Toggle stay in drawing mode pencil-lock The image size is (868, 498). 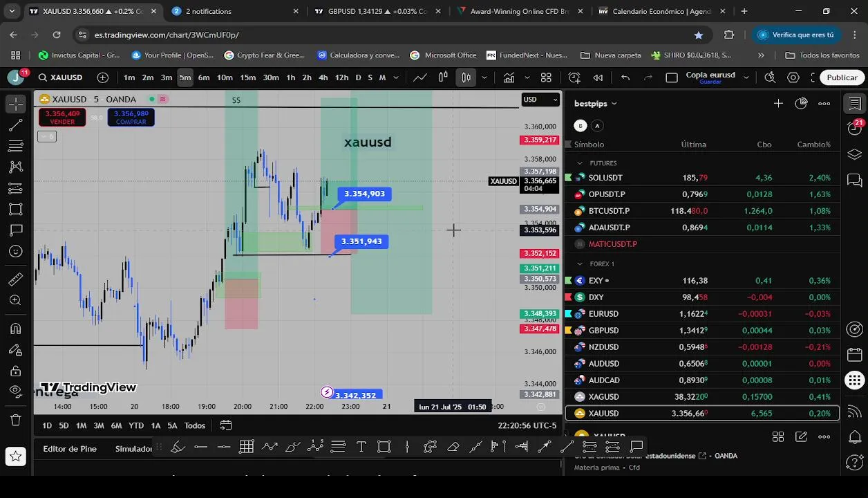(x=15, y=350)
